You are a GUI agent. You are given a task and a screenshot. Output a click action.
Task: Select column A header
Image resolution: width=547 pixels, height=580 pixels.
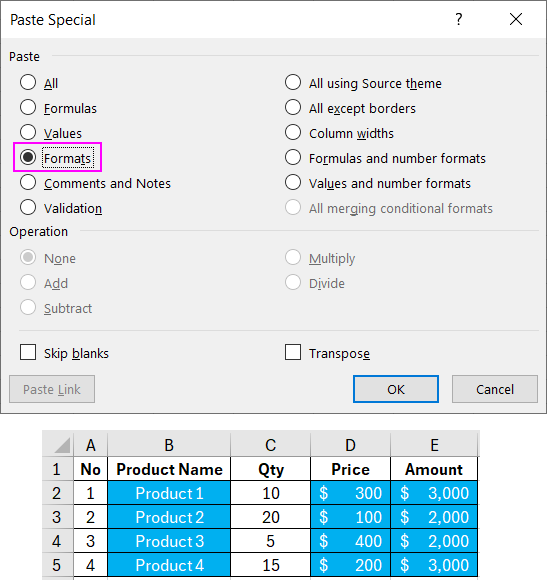(91, 445)
